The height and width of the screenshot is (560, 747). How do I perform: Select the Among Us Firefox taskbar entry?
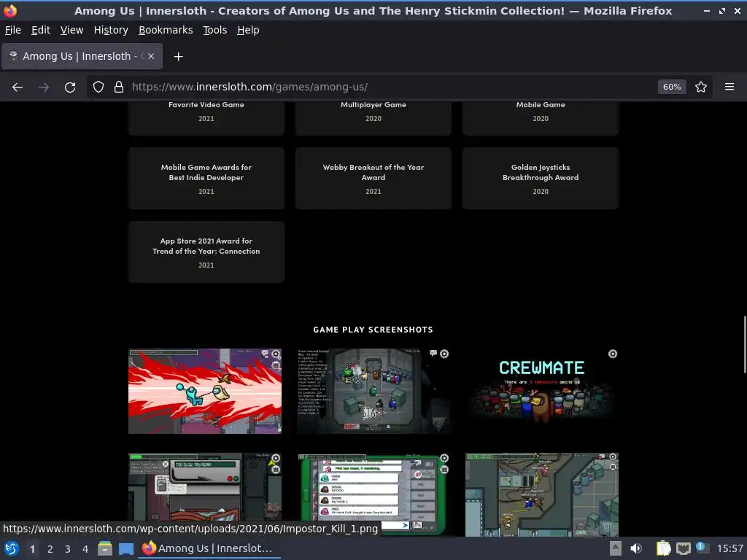point(209,548)
